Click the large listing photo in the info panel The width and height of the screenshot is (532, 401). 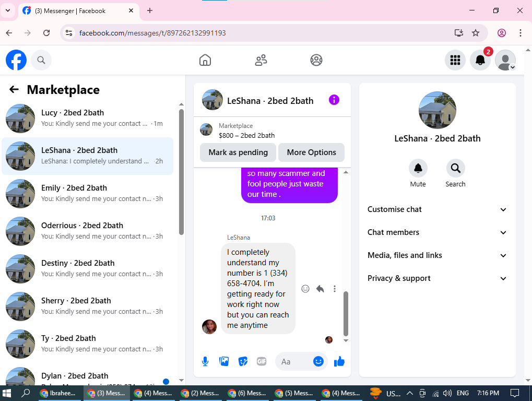click(x=438, y=110)
